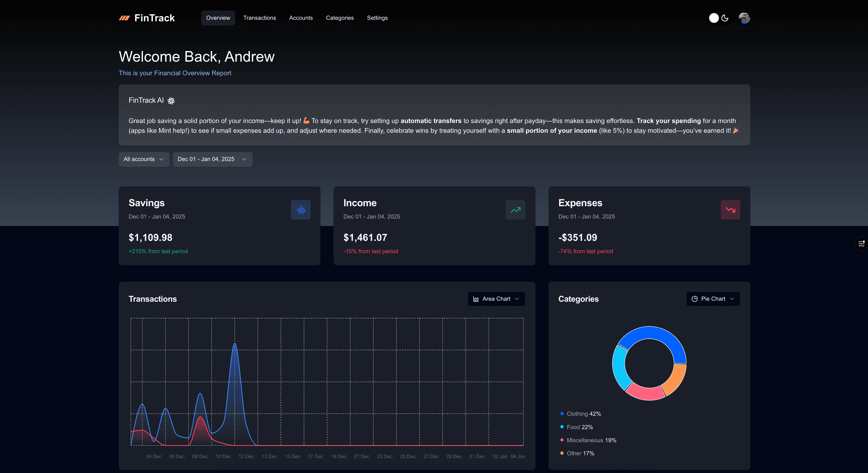Viewport: 868px width, 473px height.
Task: Toggle the light/dark theme switch
Action: click(714, 18)
